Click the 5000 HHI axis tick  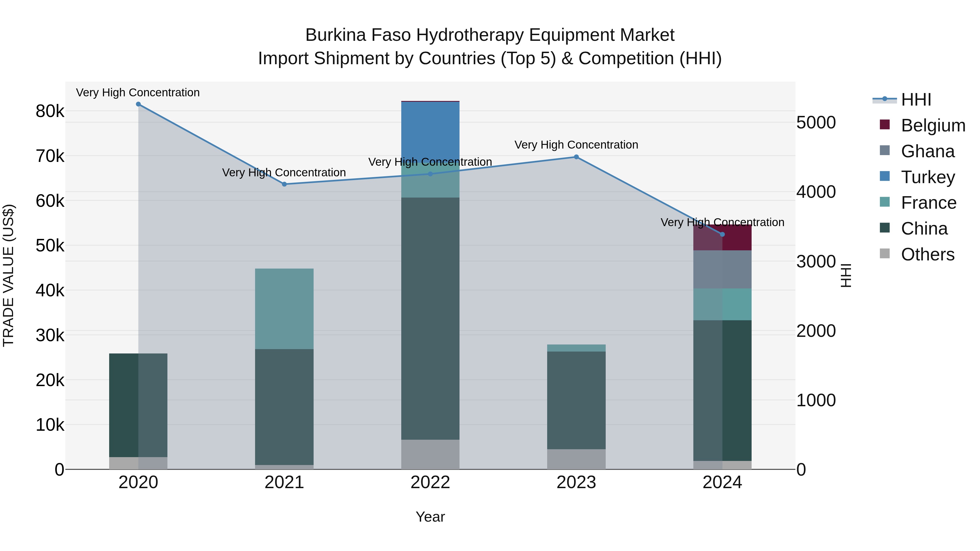(816, 122)
